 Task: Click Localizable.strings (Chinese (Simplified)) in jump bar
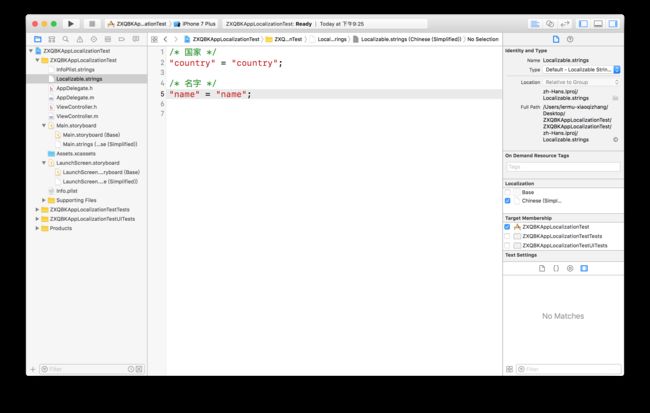pyautogui.click(x=407, y=39)
